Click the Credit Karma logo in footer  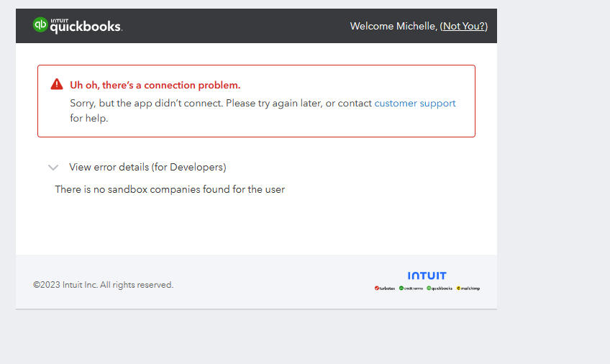click(411, 288)
